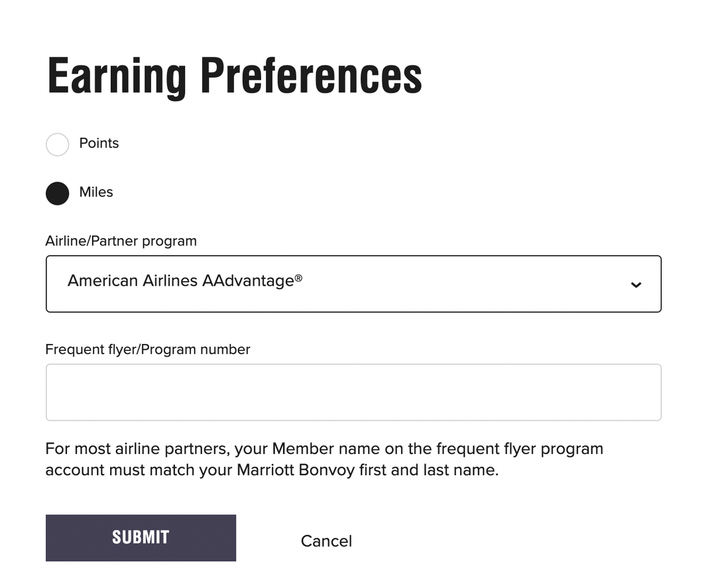This screenshot has width=716, height=588.
Task: Expand the American Airlines AAdvantage selector
Action: [x=353, y=284]
